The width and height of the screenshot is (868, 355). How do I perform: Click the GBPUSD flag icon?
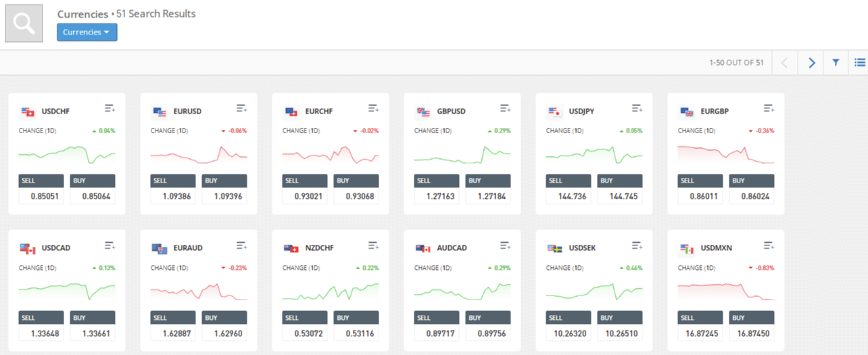[x=423, y=112]
